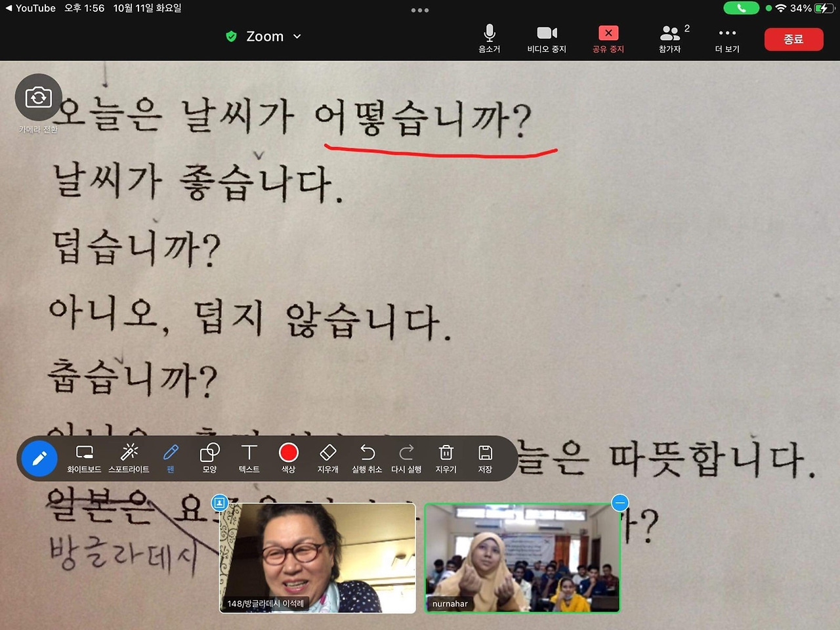Undo the last annotation with 실행 취소

(367, 457)
